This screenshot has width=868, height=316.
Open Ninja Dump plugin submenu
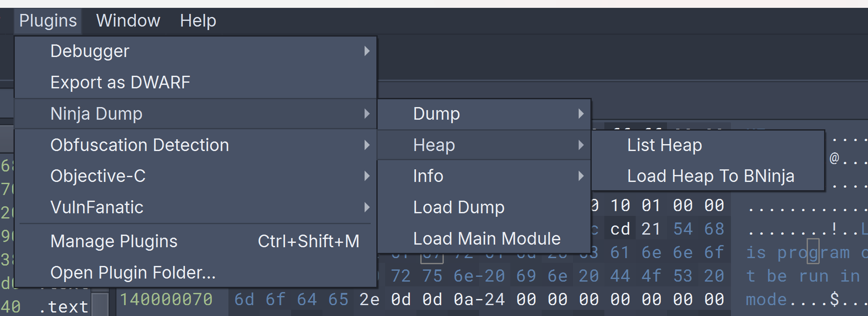coord(195,114)
